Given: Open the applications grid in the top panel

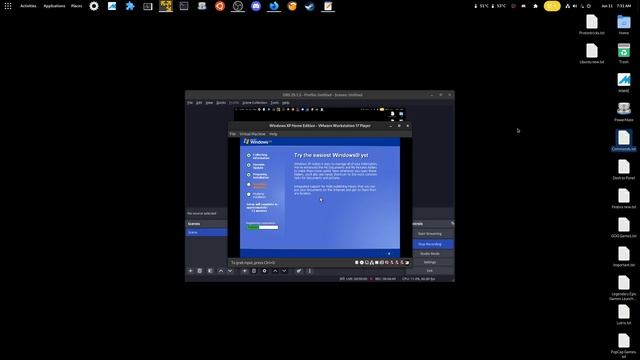Looking at the screenshot, I should 8,6.
